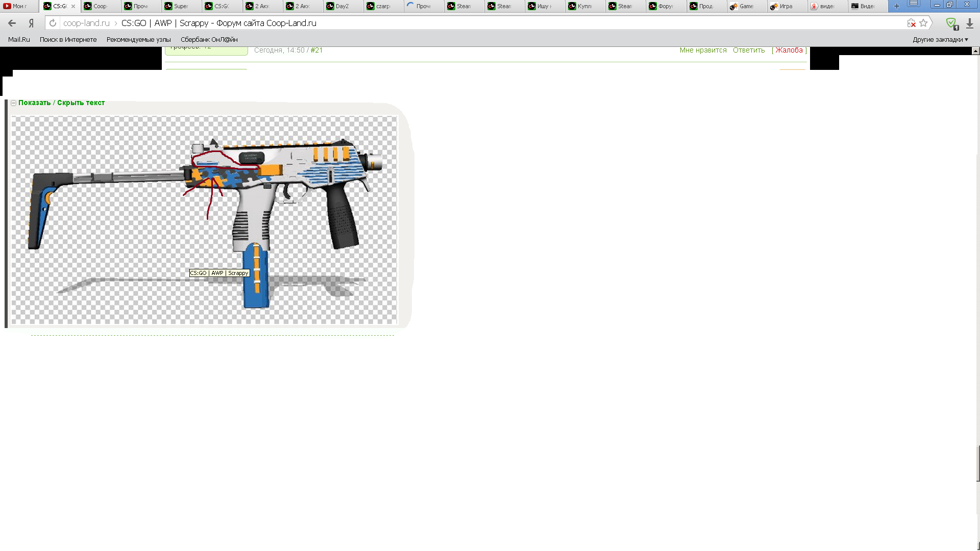Click the coop-land.ru domain in address bar
Image resolution: width=980 pixels, height=551 pixels.
pos(86,23)
